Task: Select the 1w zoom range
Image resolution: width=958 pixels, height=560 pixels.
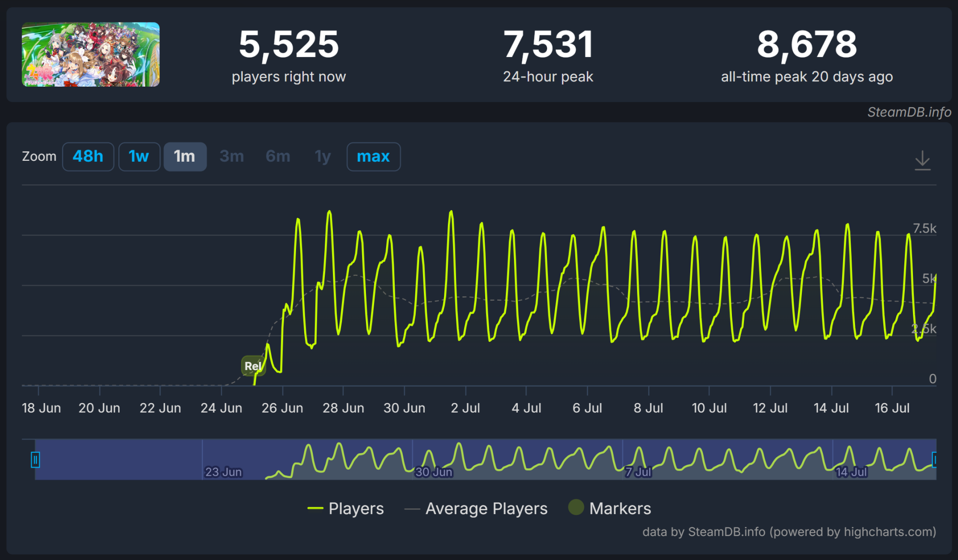Action: [x=139, y=157]
